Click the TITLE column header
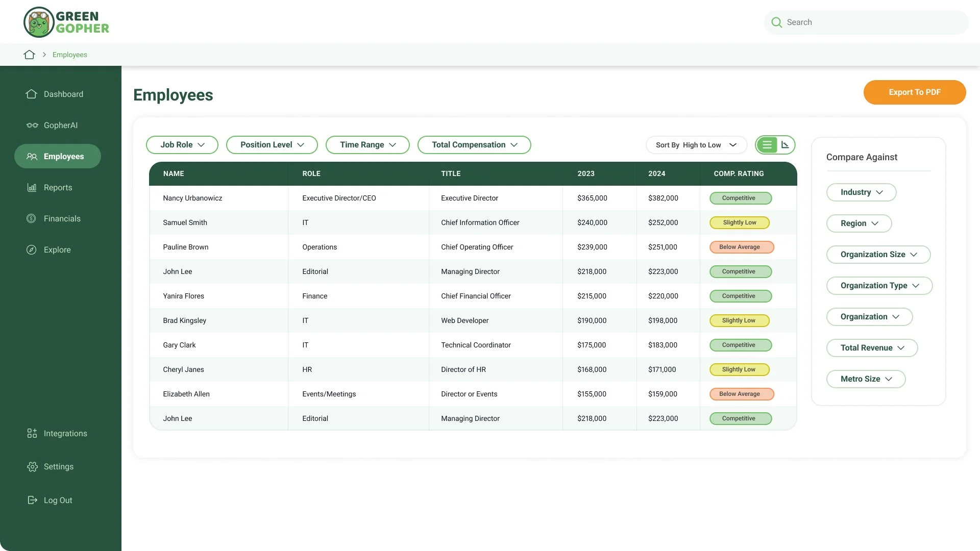 451,174
